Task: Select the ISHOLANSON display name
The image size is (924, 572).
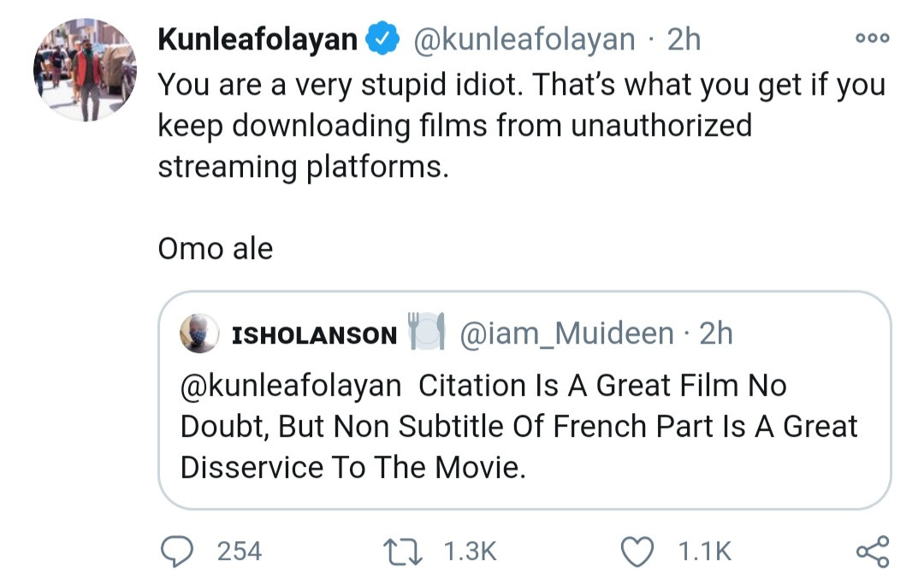Action: (x=314, y=335)
